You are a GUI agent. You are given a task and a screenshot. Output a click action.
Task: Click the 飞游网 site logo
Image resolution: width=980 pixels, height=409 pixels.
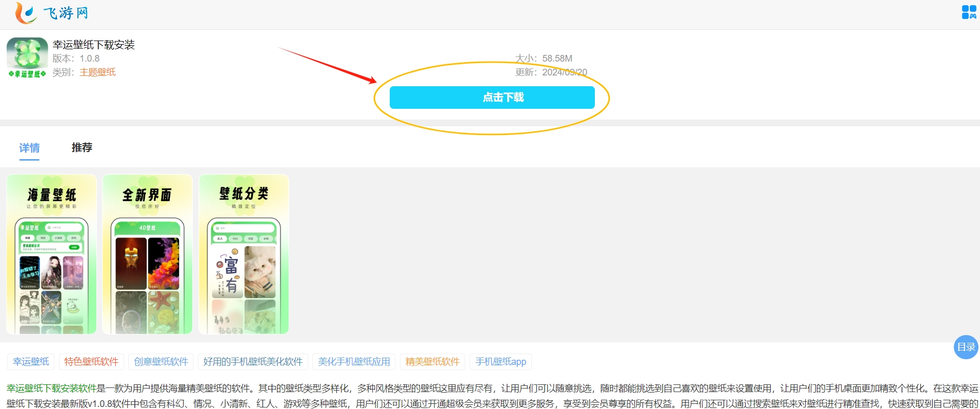click(x=51, y=13)
